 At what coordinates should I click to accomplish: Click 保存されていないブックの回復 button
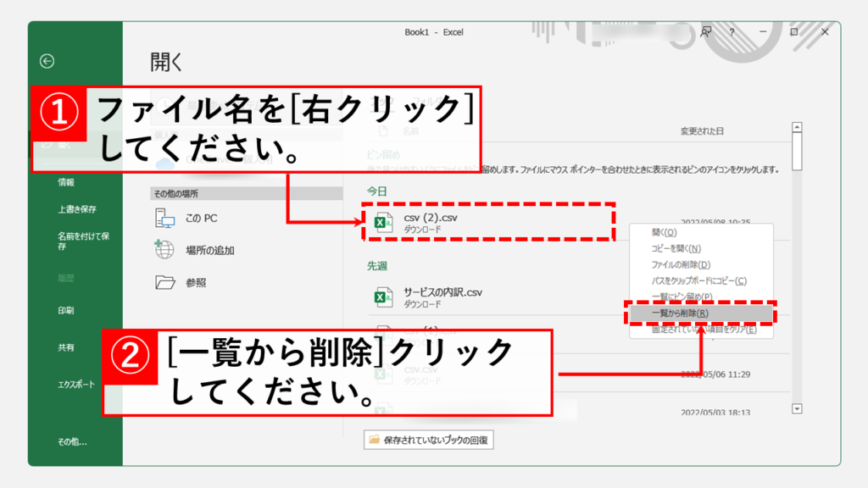pos(430,440)
